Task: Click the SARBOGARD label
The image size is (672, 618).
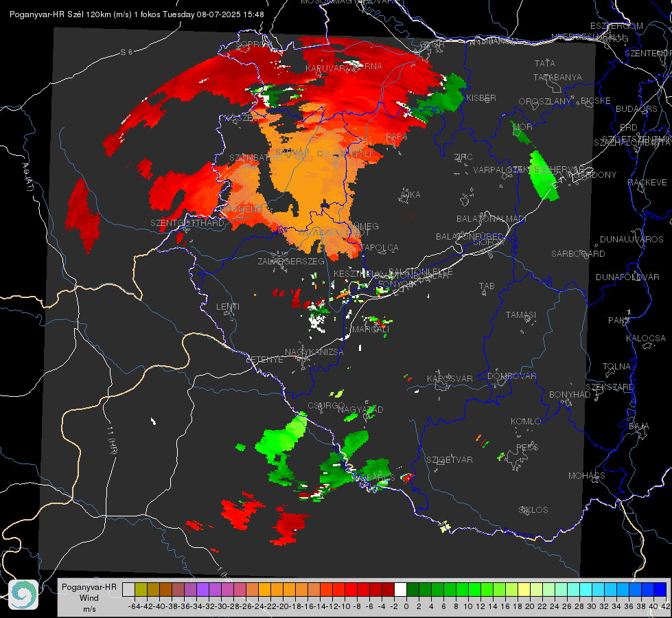Action: [x=578, y=254]
